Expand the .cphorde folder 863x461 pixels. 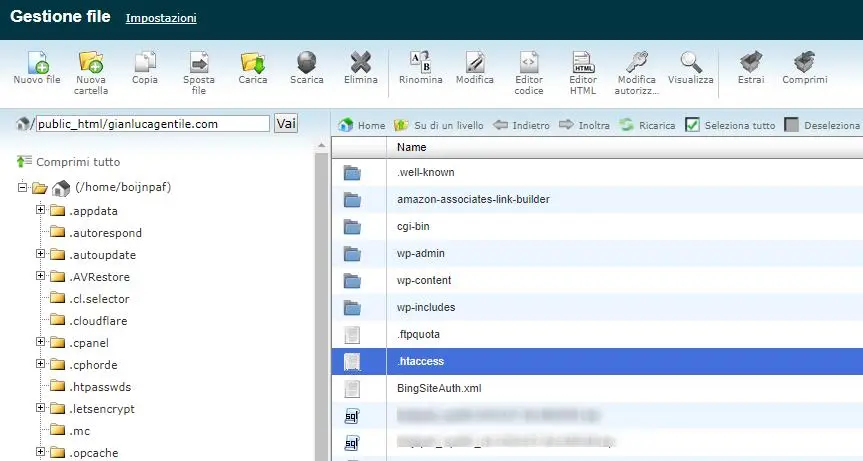[x=40, y=364]
